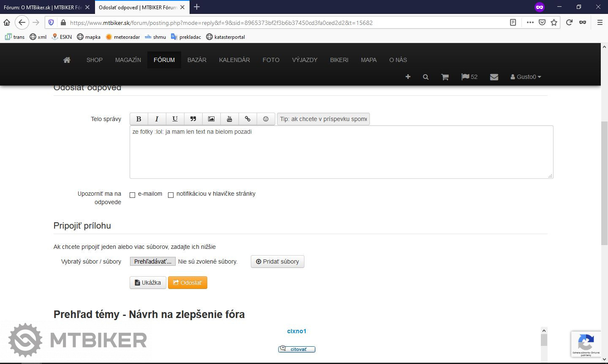Open the smiley emoticon picker
The height and width of the screenshot is (364, 608).
[x=266, y=119]
